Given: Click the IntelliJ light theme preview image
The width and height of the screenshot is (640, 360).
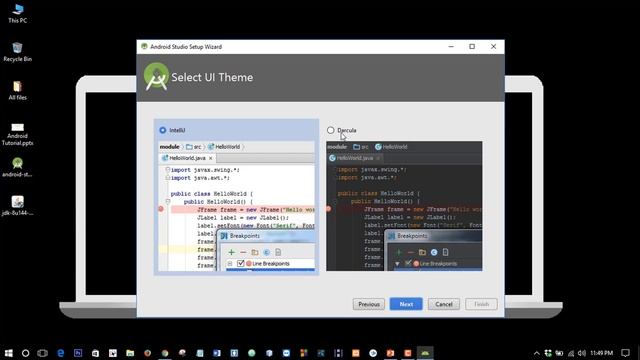Looking at the screenshot, I should pos(237,206).
